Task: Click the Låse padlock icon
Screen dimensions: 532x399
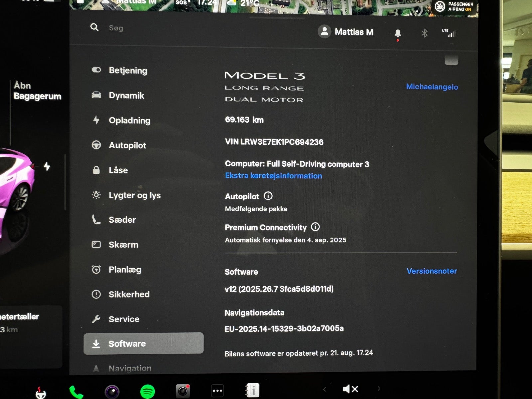Action: pos(96,170)
